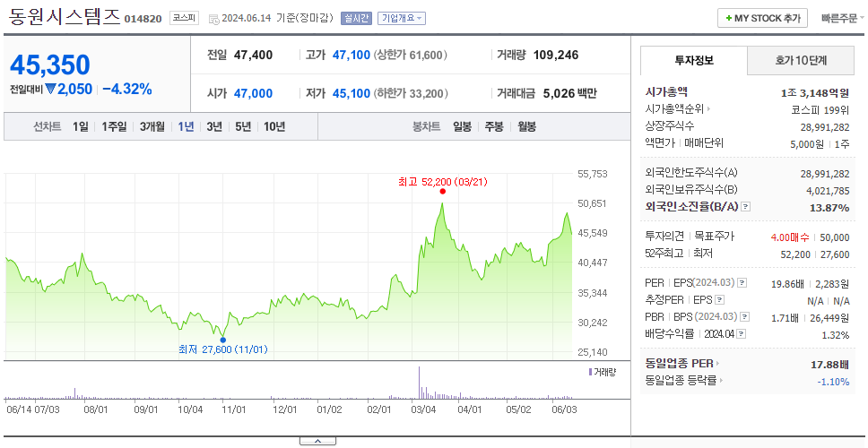Click the 19.86배 PER value
The height and width of the screenshot is (448, 868).
[x=787, y=284]
